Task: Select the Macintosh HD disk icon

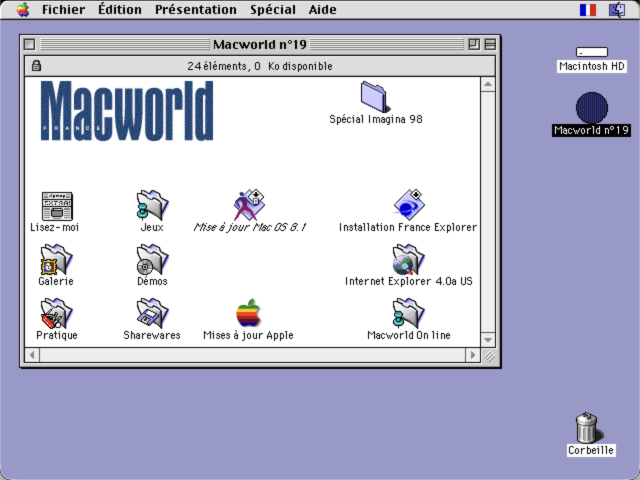Action: [x=592, y=52]
